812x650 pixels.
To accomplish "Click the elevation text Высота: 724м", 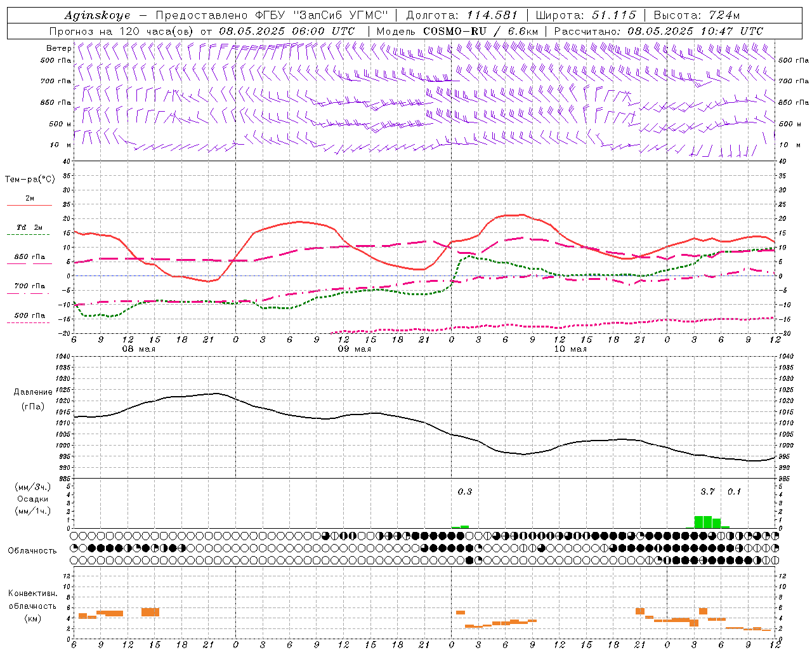I will pos(697,15).
